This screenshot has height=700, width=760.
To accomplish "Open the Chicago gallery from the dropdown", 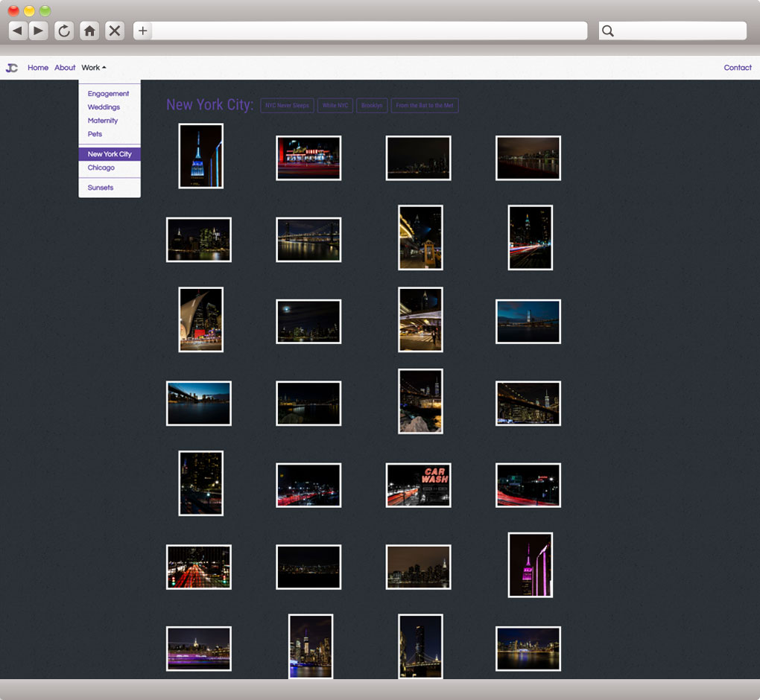I will coord(101,168).
